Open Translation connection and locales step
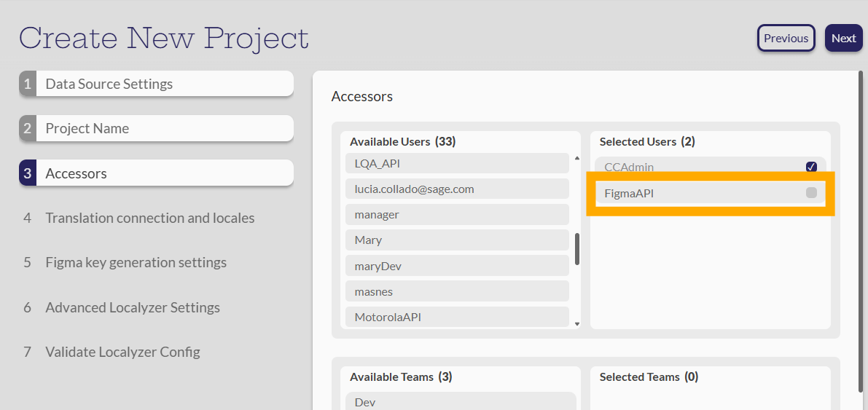 [149, 218]
